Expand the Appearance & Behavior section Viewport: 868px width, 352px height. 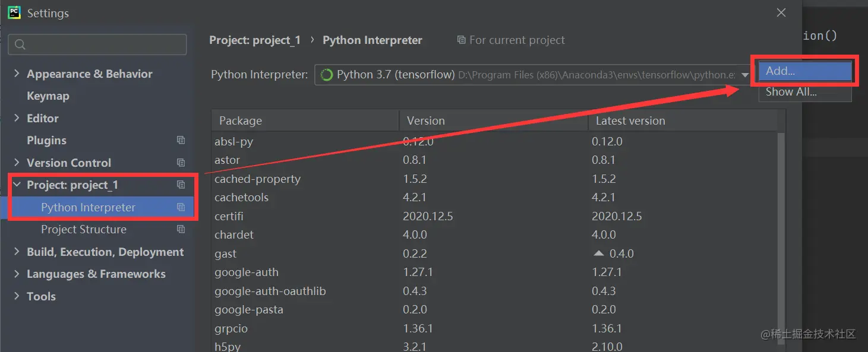(17, 74)
